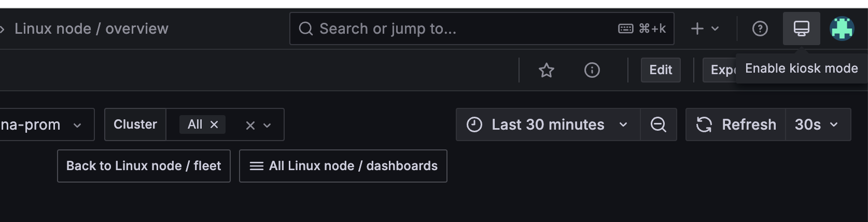Open the user profile avatar

click(842, 29)
